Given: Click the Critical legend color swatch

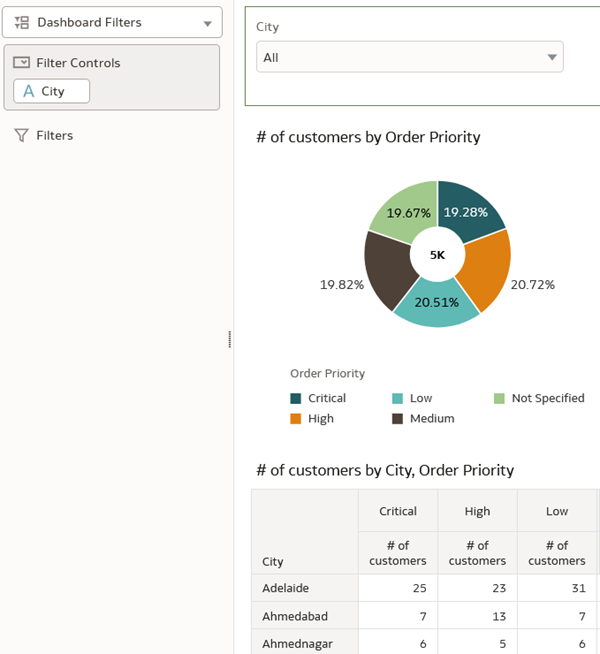Looking at the screenshot, I should pos(296,398).
